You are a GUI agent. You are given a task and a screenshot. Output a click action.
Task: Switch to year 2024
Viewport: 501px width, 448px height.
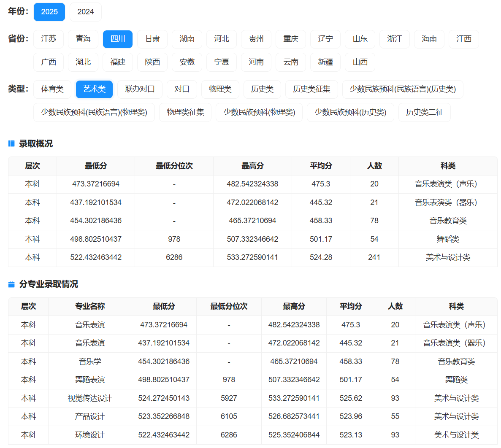click(86, 12)
